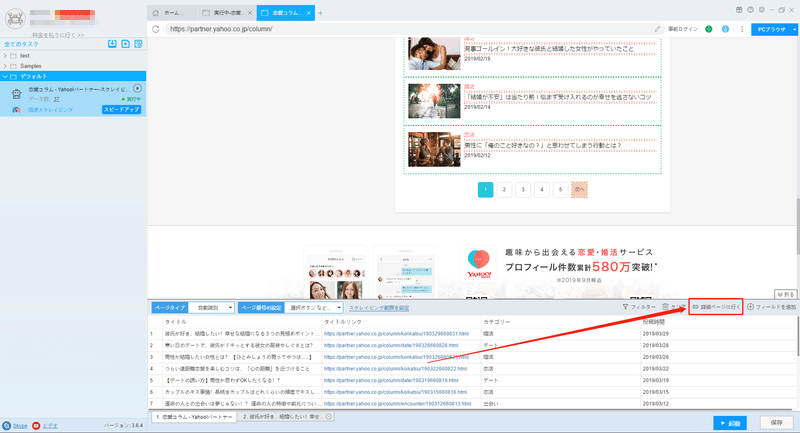
Task: Stop the running 恋愛コラム task
Action: (x=137, y=88)
